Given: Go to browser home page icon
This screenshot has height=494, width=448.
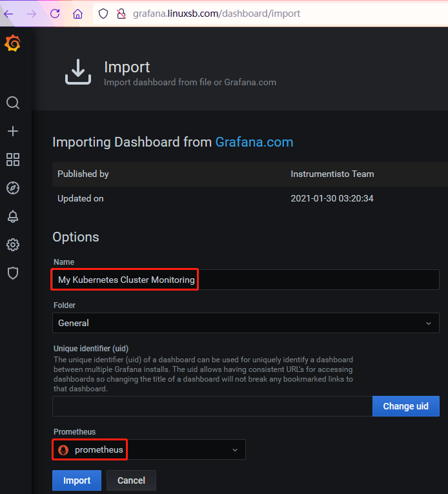Looking at the screenshot, I should tap(77, 14).
